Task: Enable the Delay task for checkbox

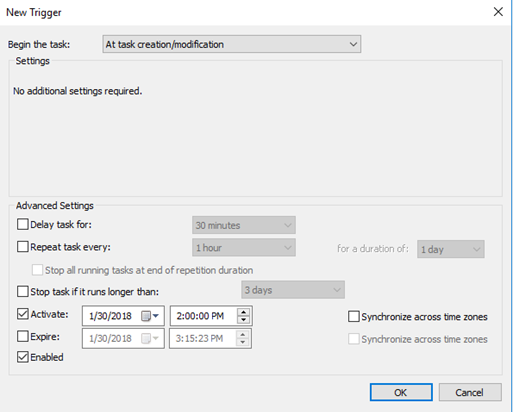Action: pos(23,224)
